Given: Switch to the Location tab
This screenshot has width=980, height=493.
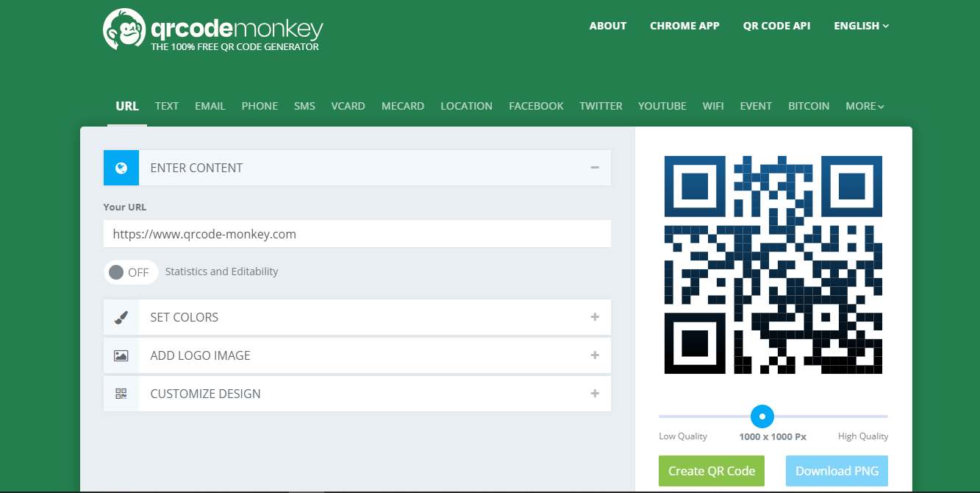Looking at the screenshot, I should (x=466, y=106).
